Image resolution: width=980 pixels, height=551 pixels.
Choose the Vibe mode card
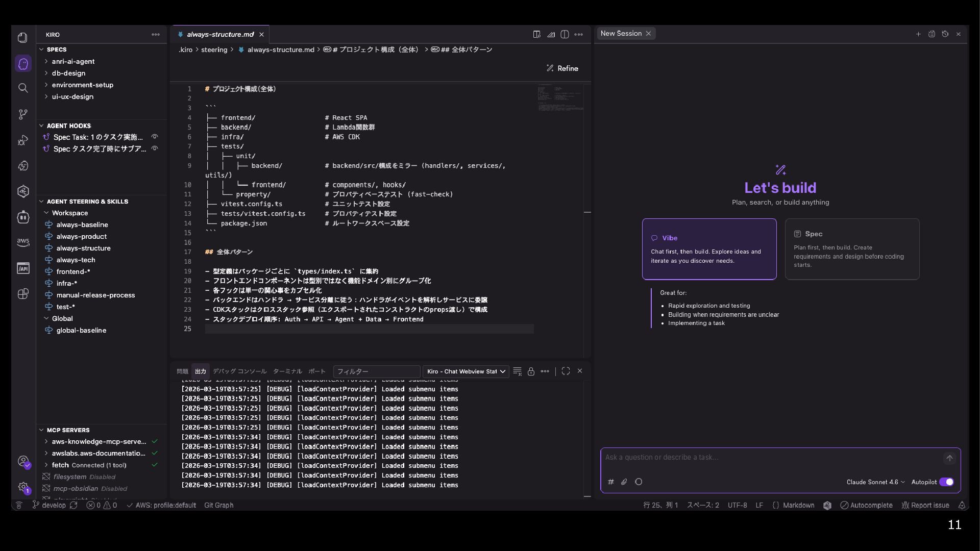[x=709, y=249]
